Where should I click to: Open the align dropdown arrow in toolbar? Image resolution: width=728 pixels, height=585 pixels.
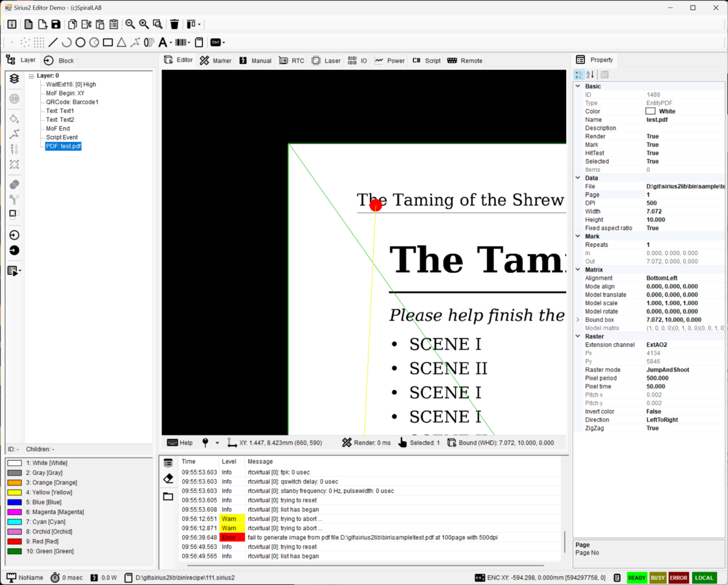(199, 24)
